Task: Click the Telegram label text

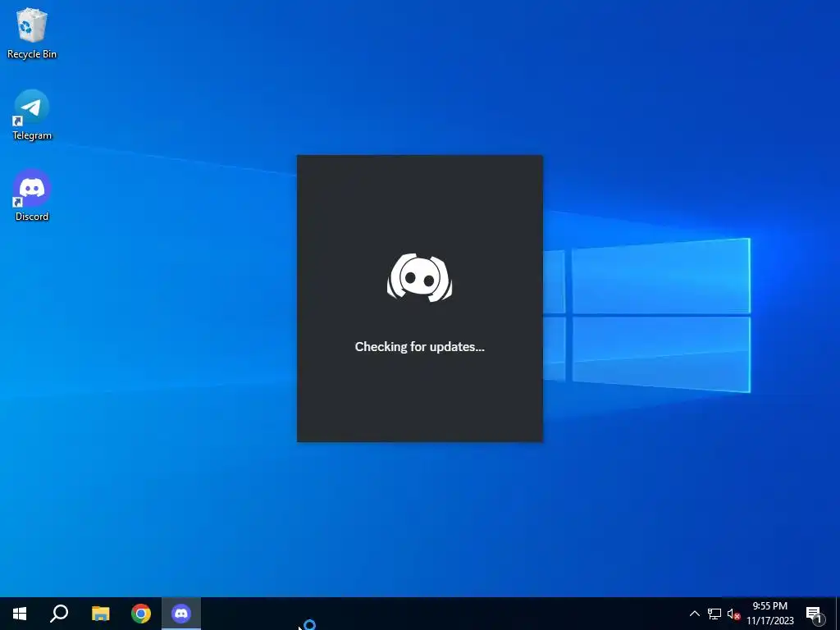Action: 32,135
